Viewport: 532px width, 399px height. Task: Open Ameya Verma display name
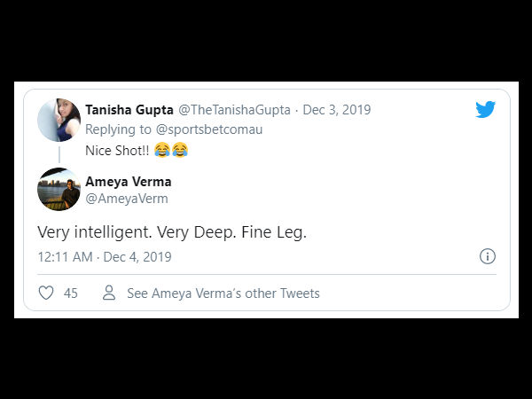[127, 181]
